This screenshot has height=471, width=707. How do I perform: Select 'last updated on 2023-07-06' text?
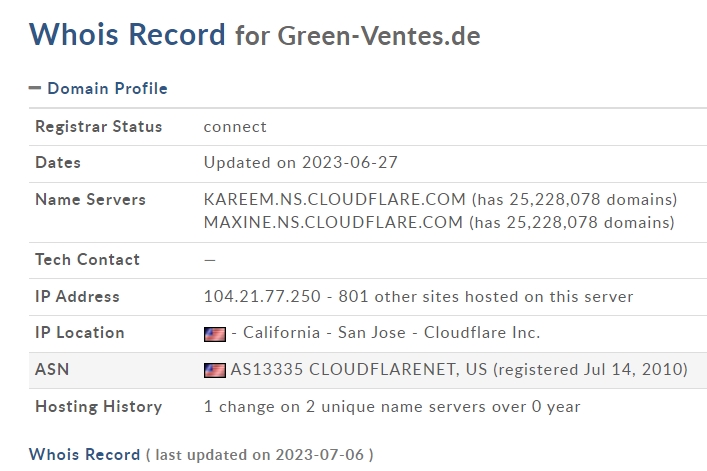260,455
